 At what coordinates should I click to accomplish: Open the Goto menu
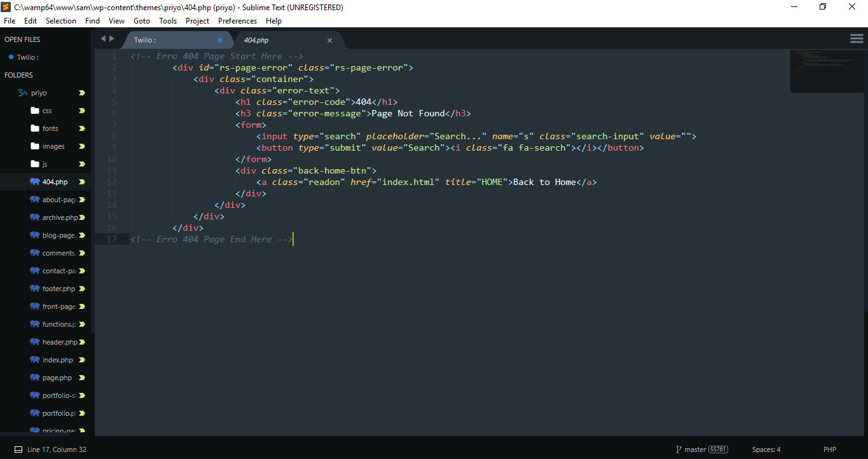tap(141, 21)
